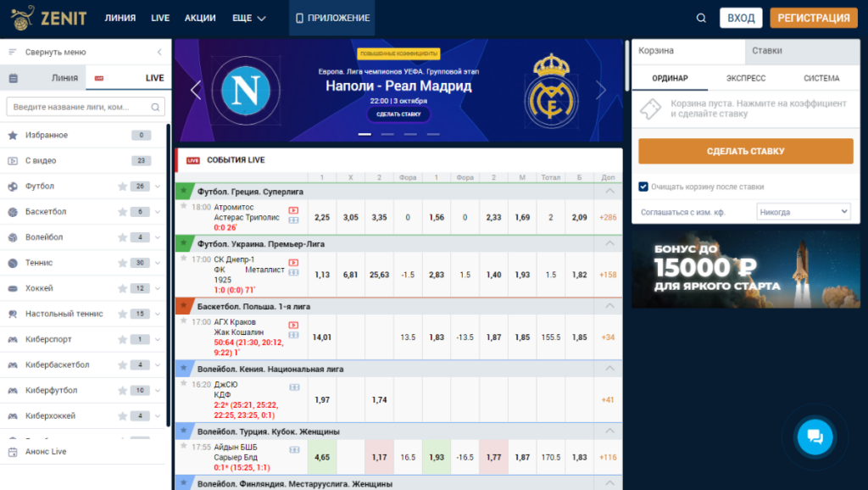Click the orange СДЕЛАТЬ СТАВКУ button
The image size is (868, 490).
(x=746, y=151)
